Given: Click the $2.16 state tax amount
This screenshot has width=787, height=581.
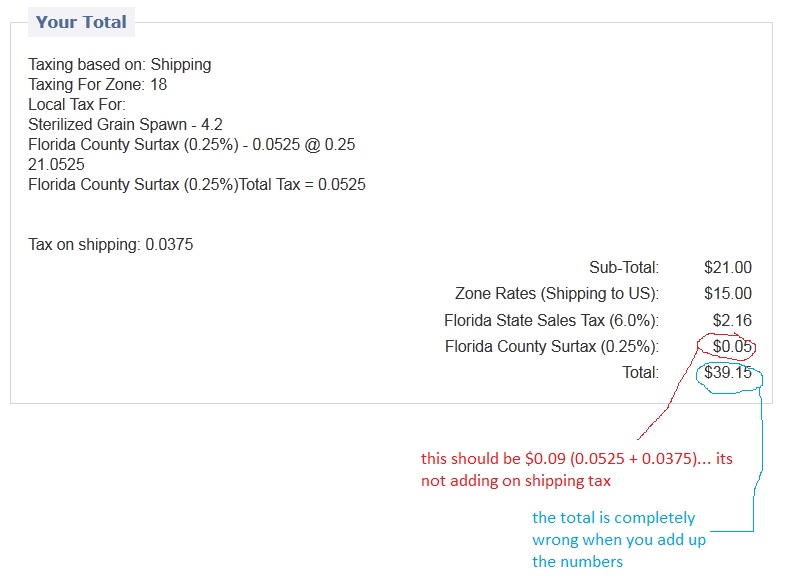Looking at the screenshot, I should pos(732,320).
